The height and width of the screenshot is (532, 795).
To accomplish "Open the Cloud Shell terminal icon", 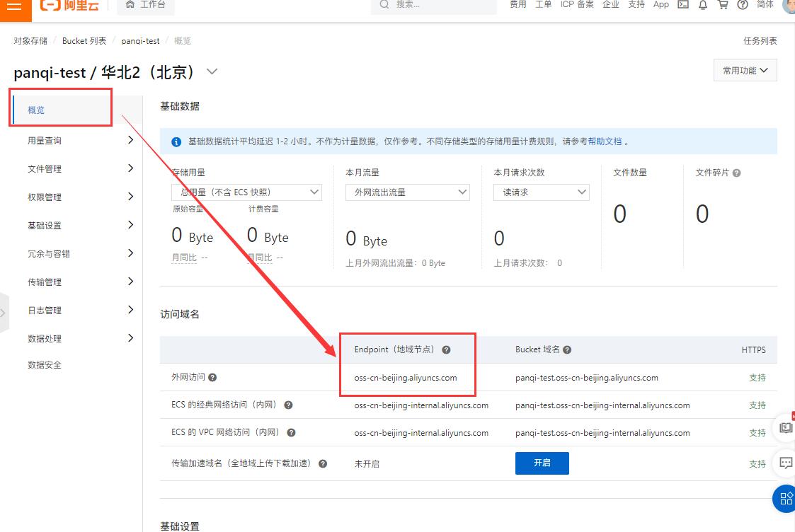I will coord(683,4).
